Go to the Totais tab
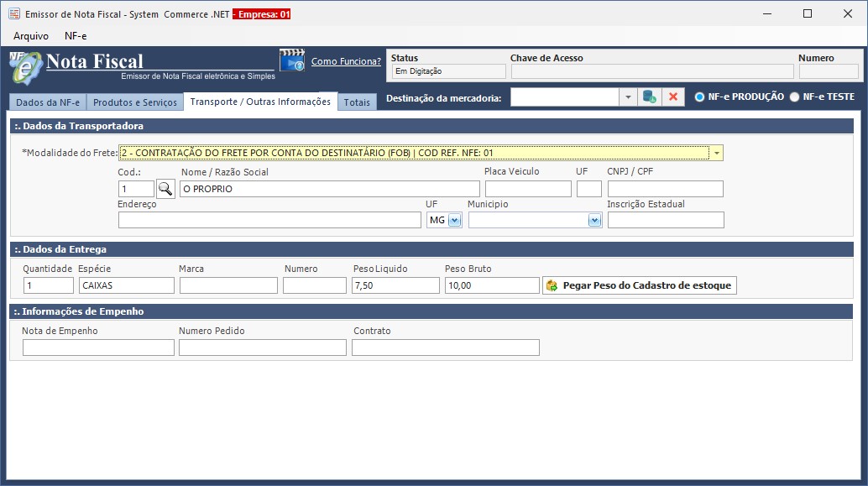This screenshot has width=868, height=486. coord(357,102)
